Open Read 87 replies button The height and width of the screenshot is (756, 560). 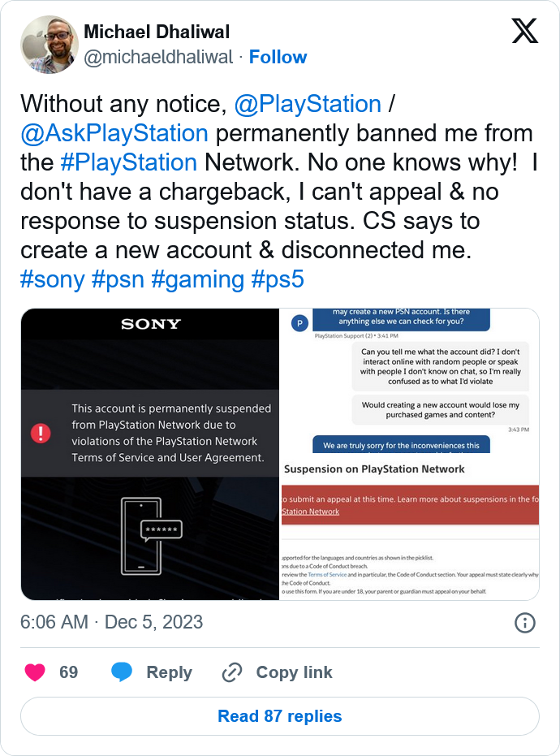(279, 716)
